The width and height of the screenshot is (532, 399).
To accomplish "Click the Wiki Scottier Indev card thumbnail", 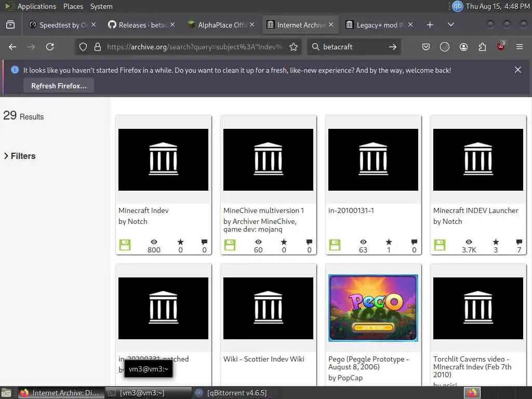I will point(268,308).
